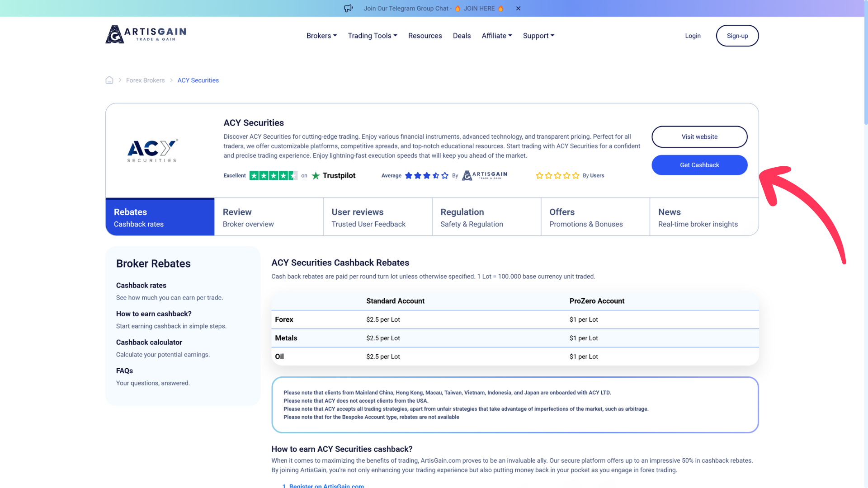Click the ArtisGain logo in header

pyautogui.click(x=146, y=34)
